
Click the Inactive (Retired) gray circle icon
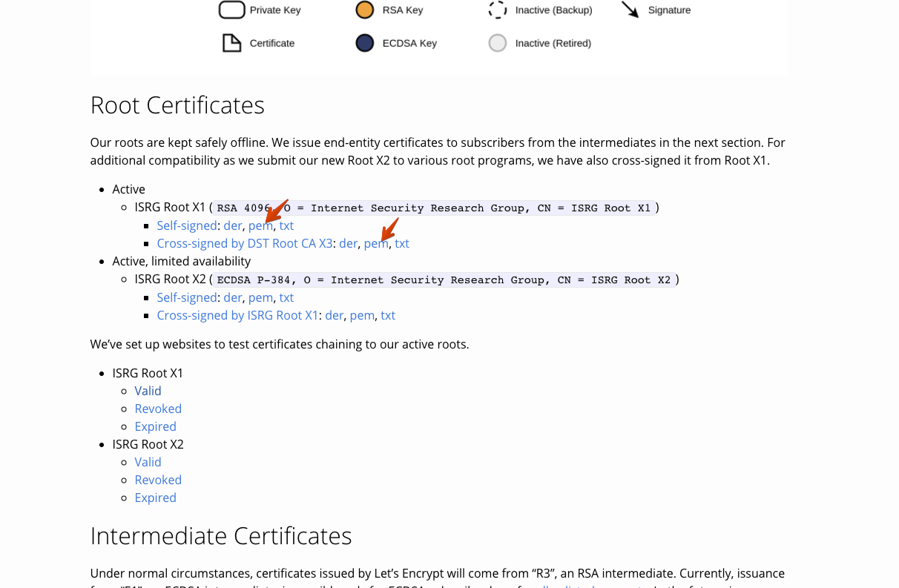click(x=498, y=43)
